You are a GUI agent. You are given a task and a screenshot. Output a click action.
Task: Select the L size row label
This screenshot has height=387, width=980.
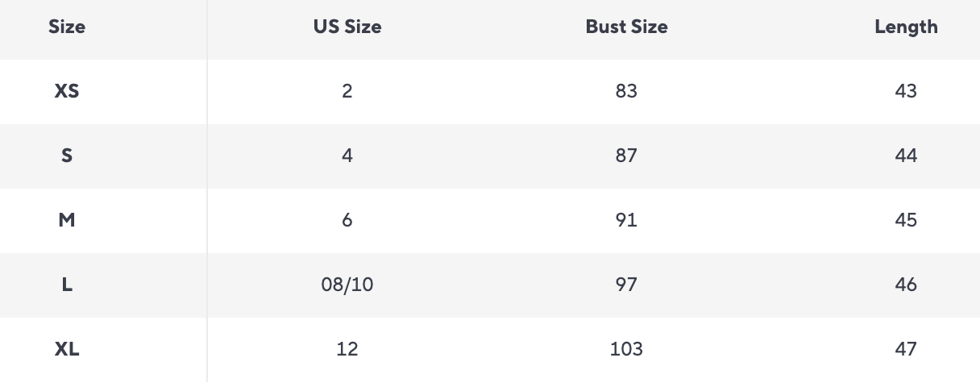67,285
